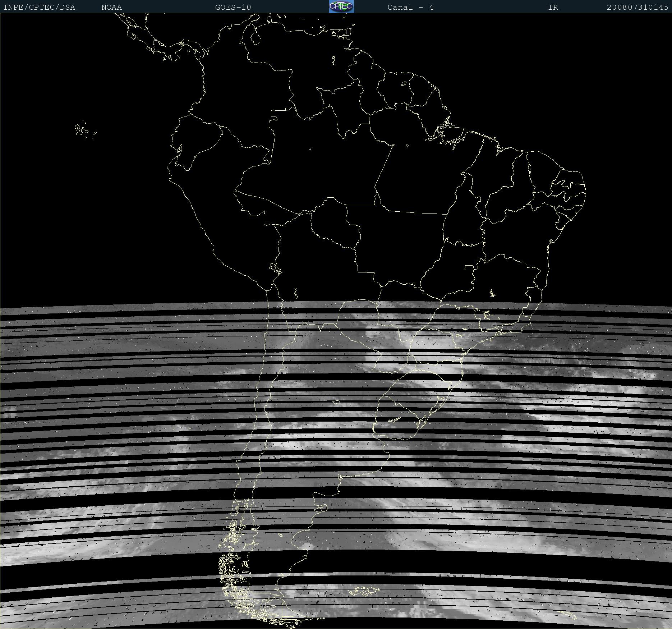Click the 'Canal - 4' channel label
Viewport: 672px width, 629px height.
point(410,7)
